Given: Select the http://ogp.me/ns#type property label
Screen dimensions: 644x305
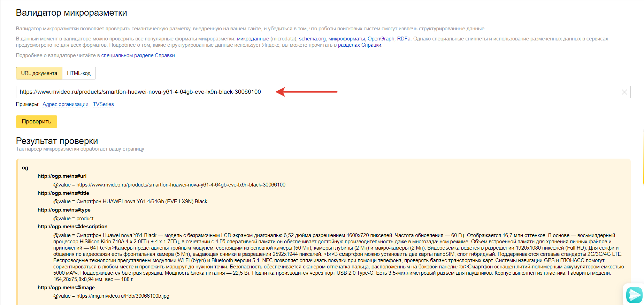Looking at the screenshot, I should [x=64, y=210].
